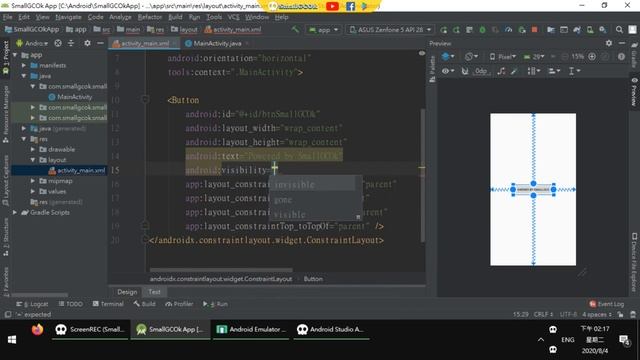Open Orientation for Preview dropdown
Screen dimensions: 640x360
[x=471, y=57]
